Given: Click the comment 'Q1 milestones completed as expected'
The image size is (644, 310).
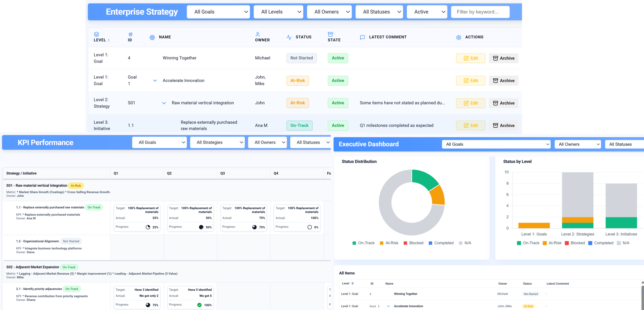Looking at the screenshot, I should click(396, 125).
